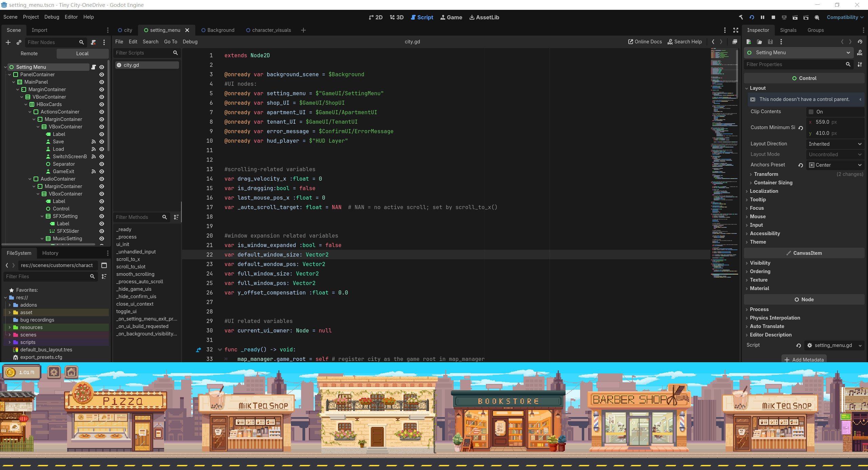Click the coin money button in game window
This screenshot has width=868, height=470.
[x=21, y=372]
